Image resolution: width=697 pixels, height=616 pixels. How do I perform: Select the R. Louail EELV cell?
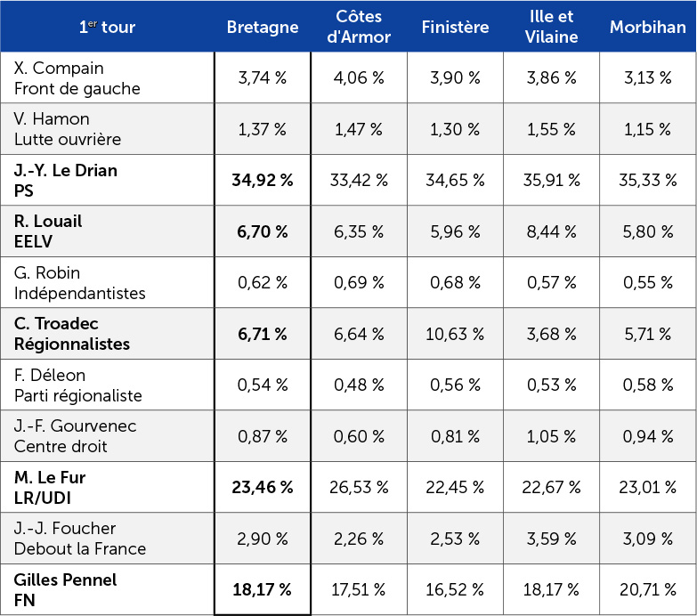point(107,231)
